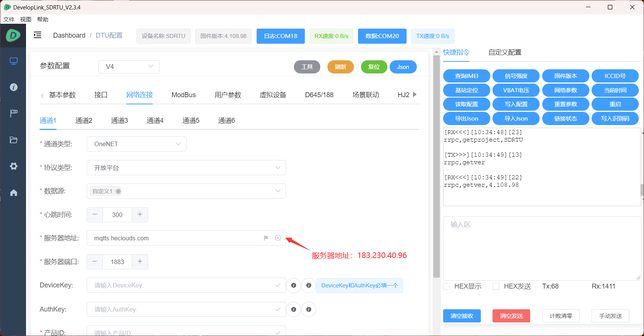Click second info icon beside AuthKey

[x=309, y=309]
